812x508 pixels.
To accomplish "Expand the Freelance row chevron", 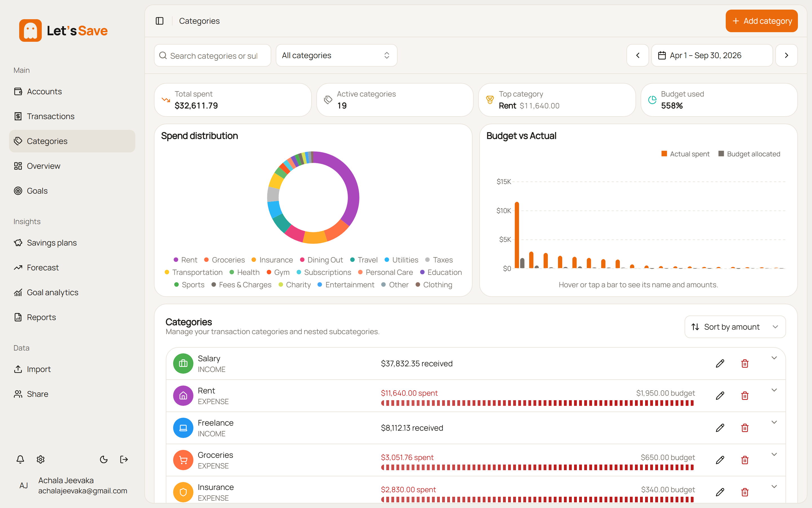I will click(774, 422).
